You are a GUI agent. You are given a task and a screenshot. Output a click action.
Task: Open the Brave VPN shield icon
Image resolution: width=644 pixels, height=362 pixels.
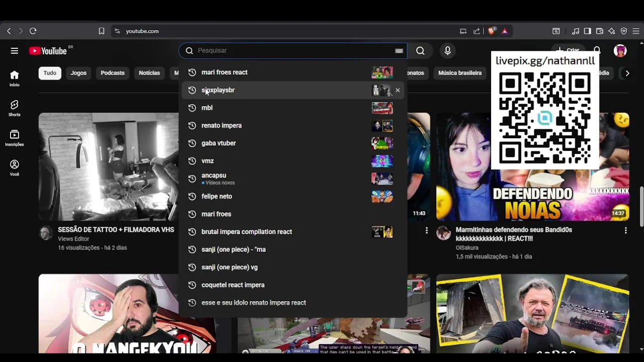point(624,31)
